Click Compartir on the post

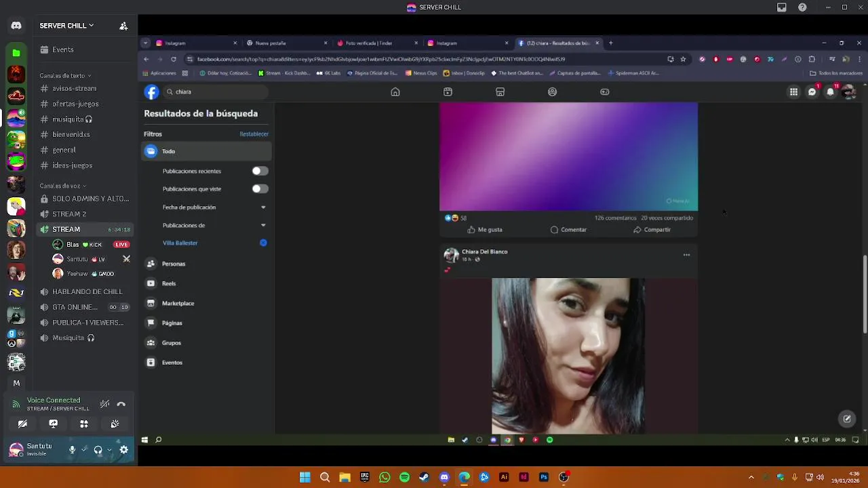point(652,230)
